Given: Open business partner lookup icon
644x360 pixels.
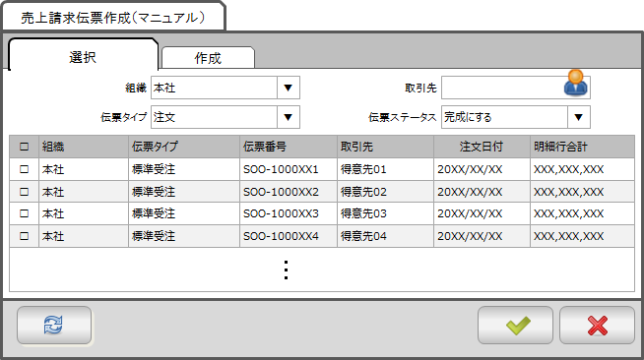Looking at the screenshot, I should [575, 84].
